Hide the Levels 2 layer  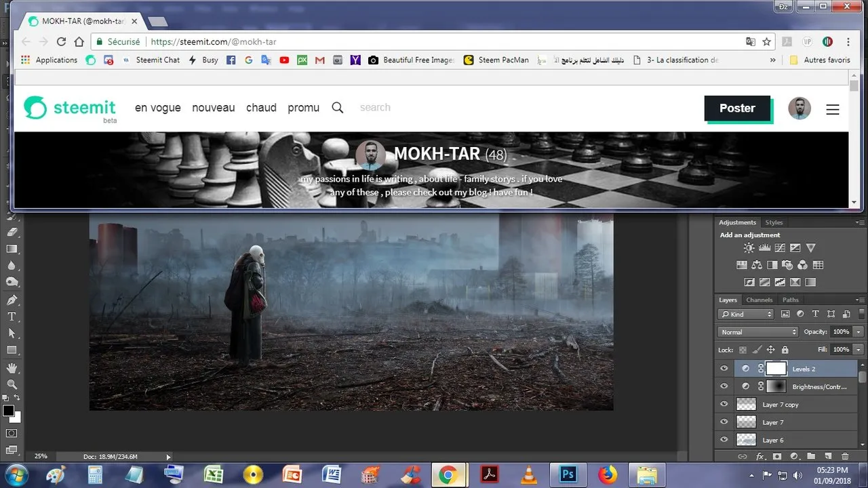(724, 369)
